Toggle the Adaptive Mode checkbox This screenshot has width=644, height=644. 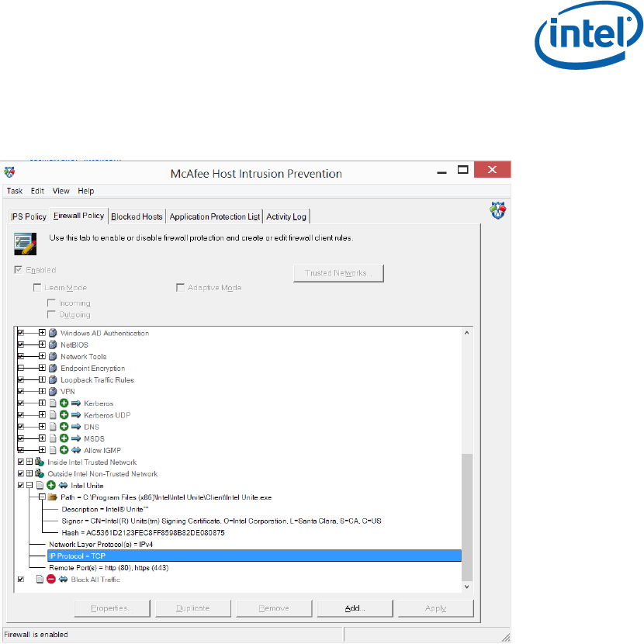click(x=180, y=288)
